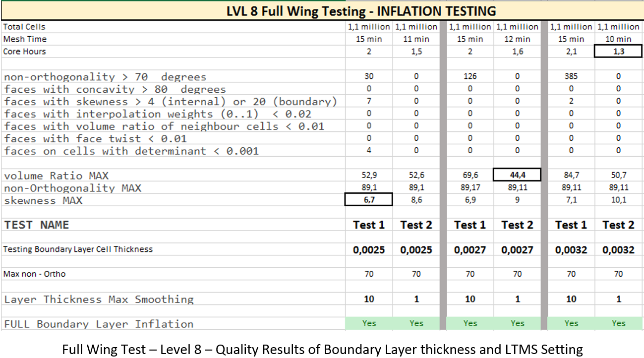Image resolution: width=644 pixels, height=358 pixels.
Task: Click the 'Core Hours' row label
Action: [24, 52]
